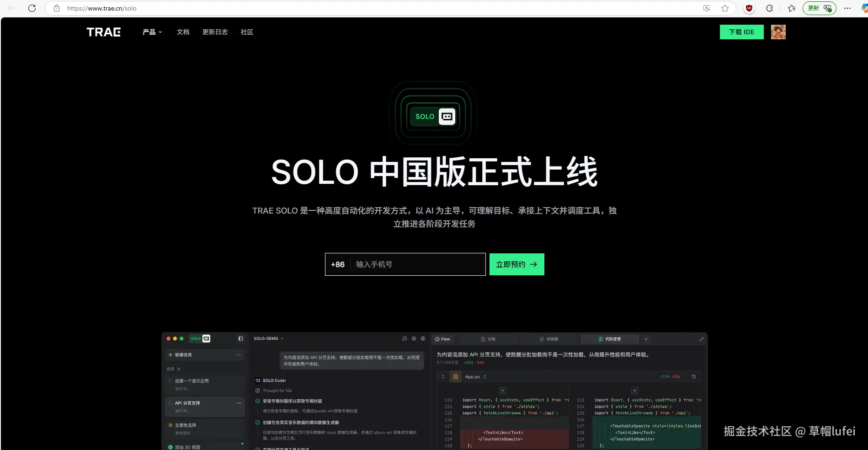
Task: Collapse the demo panel with shrink icon
Action: [701, 339]
